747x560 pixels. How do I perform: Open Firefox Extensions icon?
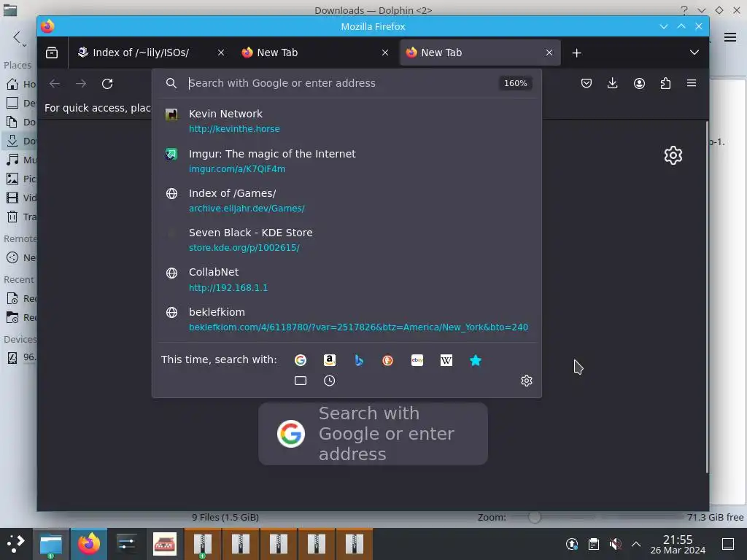(x=665, y=83)
